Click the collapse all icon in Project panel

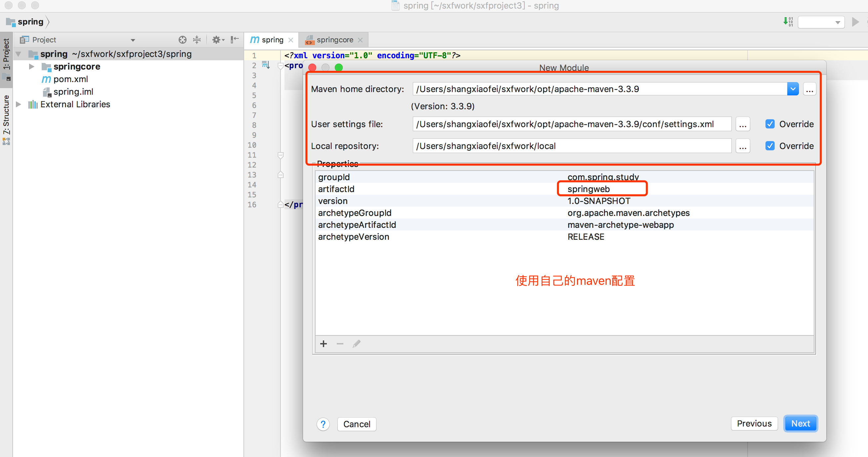[197, 40]
